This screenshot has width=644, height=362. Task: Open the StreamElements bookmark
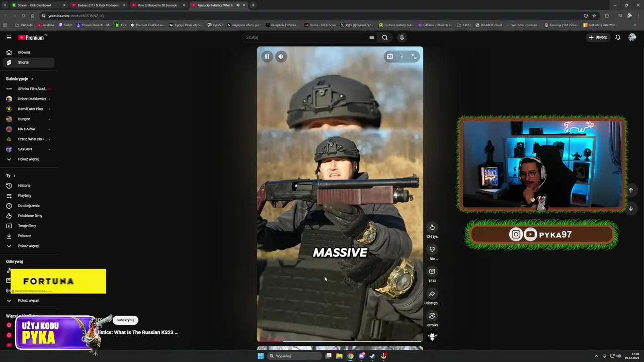[94, 25]
